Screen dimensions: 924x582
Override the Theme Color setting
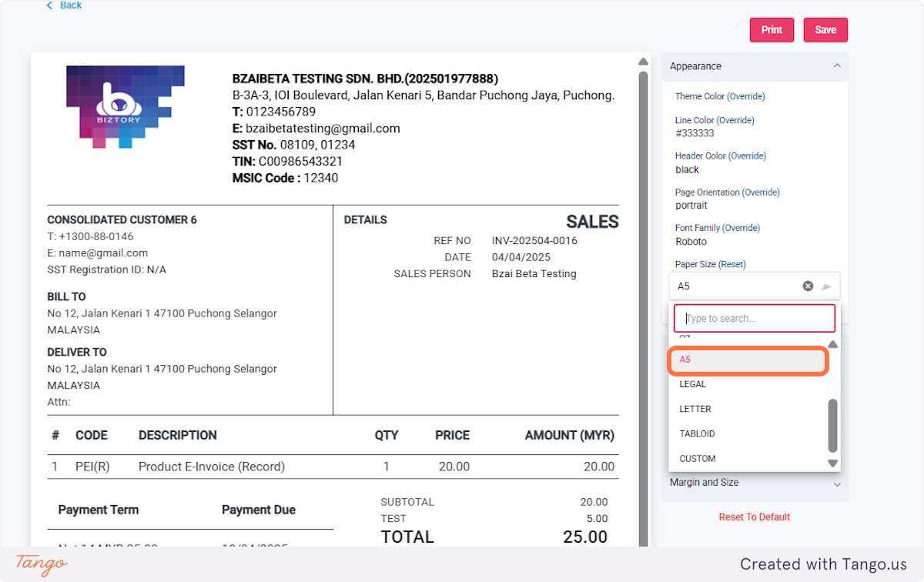(746, 96)
